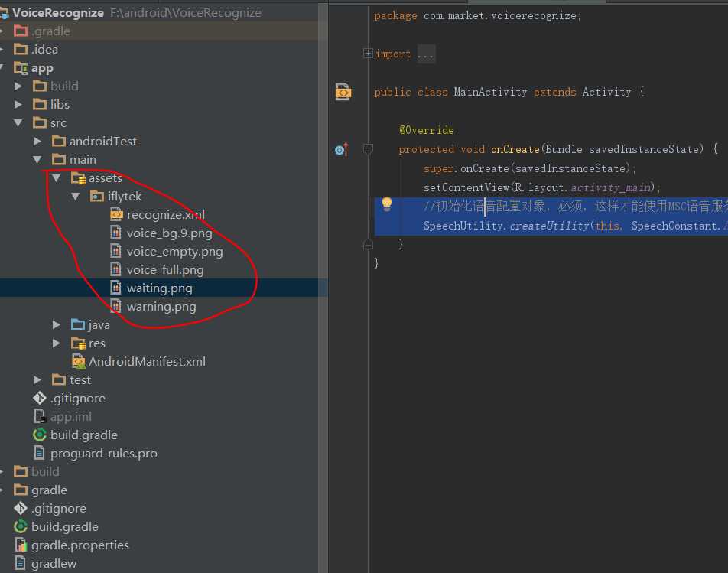Expand the res folder
Viewport: 728px width, 573px height.
56,343
